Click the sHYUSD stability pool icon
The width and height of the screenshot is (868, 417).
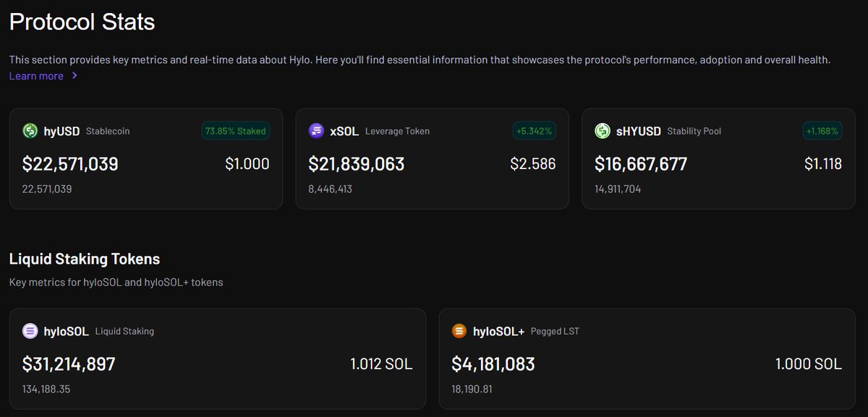pos(603,131)
